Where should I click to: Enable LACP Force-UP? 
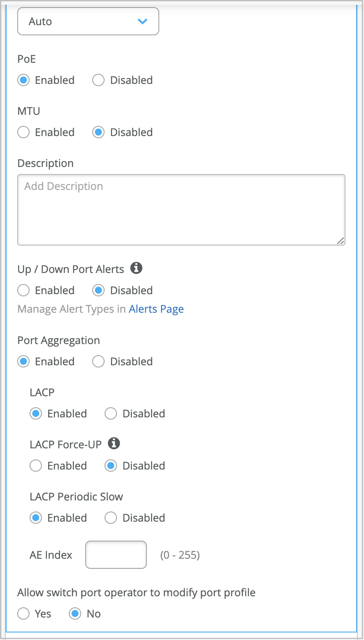click(x=36, y=466)
